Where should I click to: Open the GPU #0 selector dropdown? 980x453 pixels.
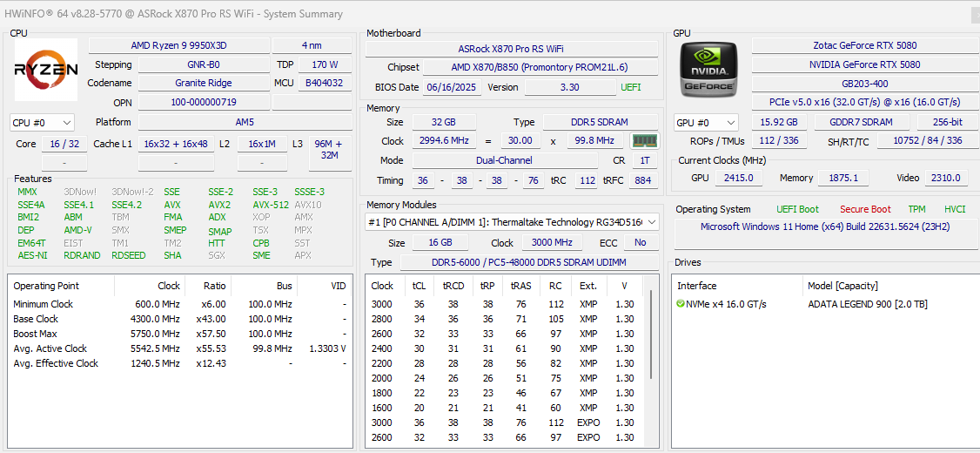pos(706,123)
